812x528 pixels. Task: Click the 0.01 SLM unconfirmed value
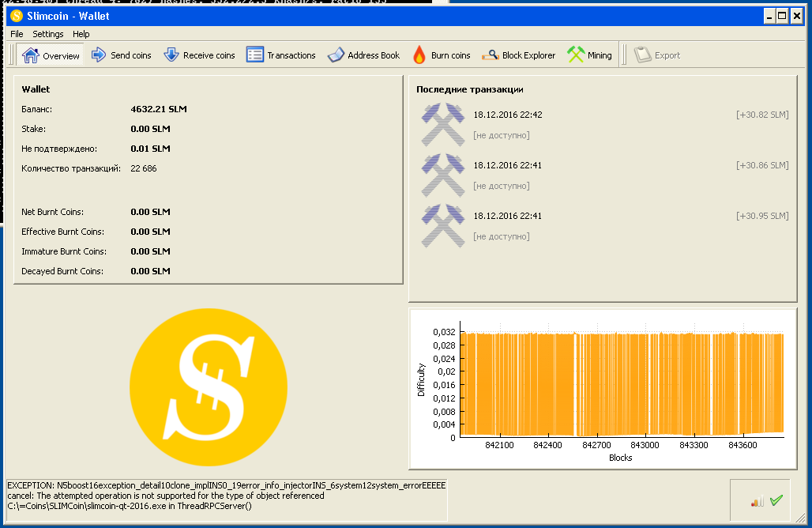tap(150, 148)
